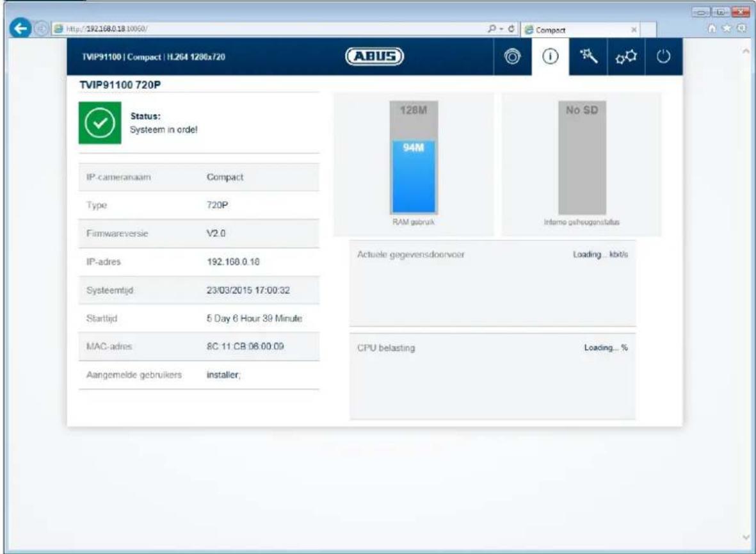This screenshot has width=756, height=554.
Task: Select the Compact browser tab
Action: pos(581,30)
